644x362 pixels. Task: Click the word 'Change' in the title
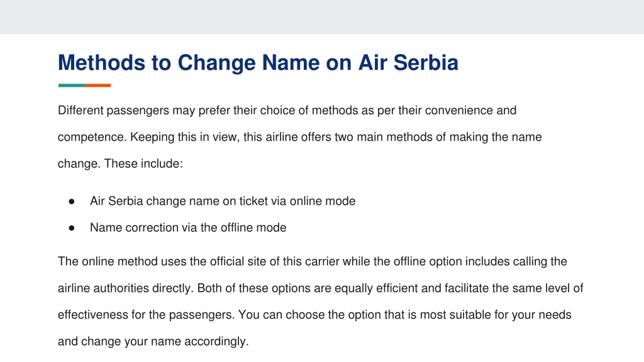[x=217, y=63]
